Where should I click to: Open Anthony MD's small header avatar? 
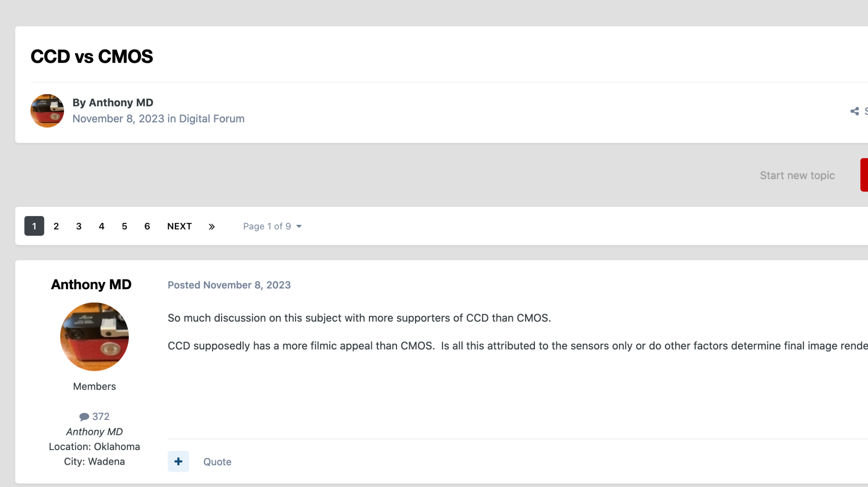(47, 111)
